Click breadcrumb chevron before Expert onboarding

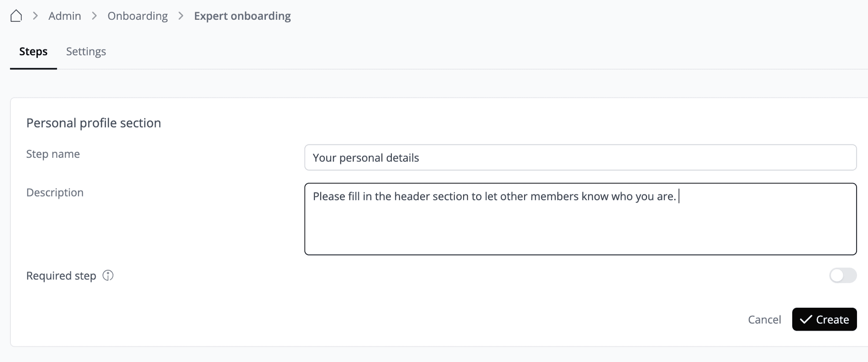coord(181,16)
